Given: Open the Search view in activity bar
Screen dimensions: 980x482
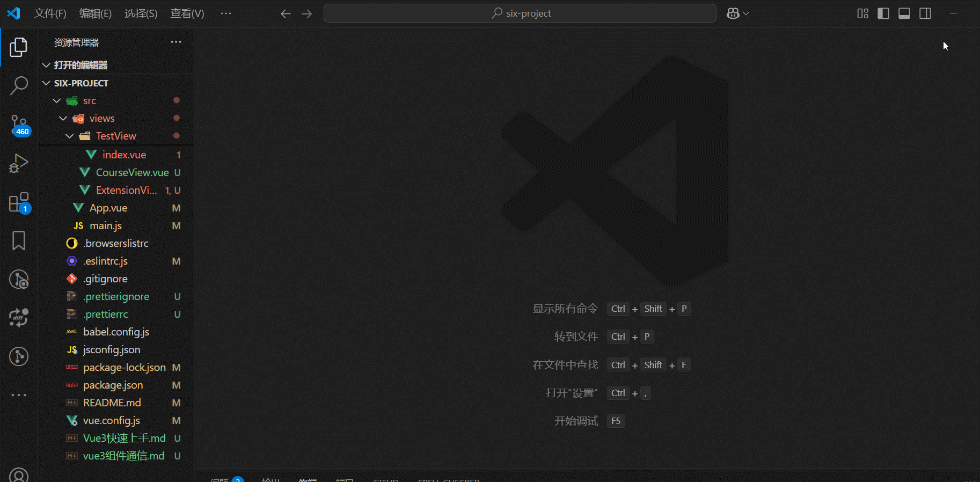Looking at the screenshot, I should [19, 85].
